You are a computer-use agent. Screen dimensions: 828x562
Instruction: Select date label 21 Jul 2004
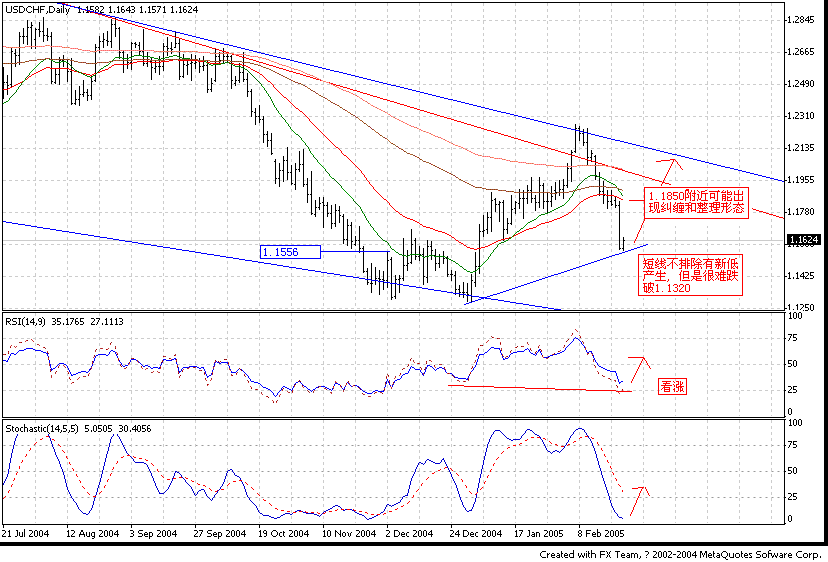point(26,533)
